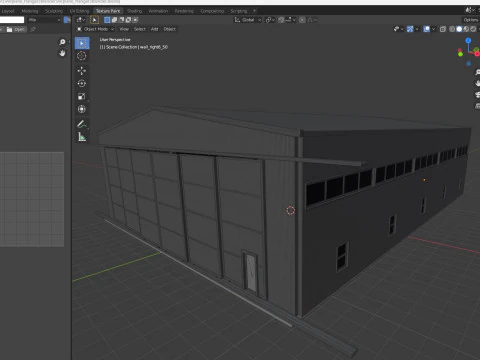Choose the Invert selection mode icon
This screenshot has height=360, width=480.
(x=128, y=20)
